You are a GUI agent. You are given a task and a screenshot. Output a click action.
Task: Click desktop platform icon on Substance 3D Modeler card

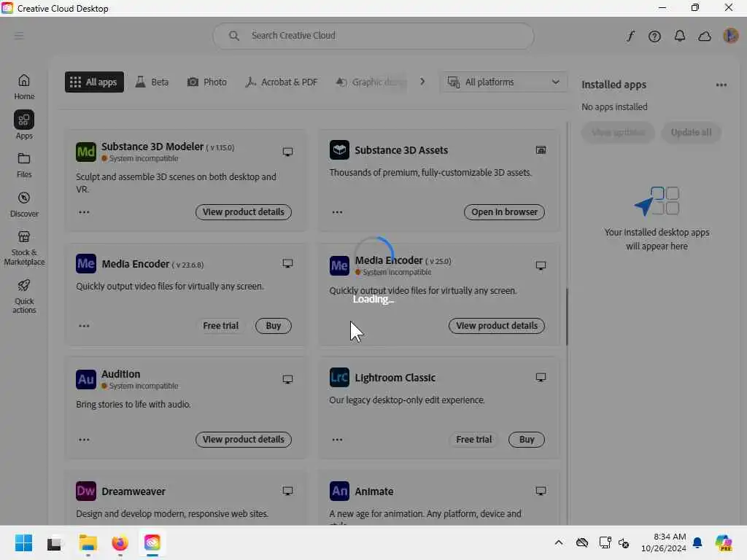287,152
